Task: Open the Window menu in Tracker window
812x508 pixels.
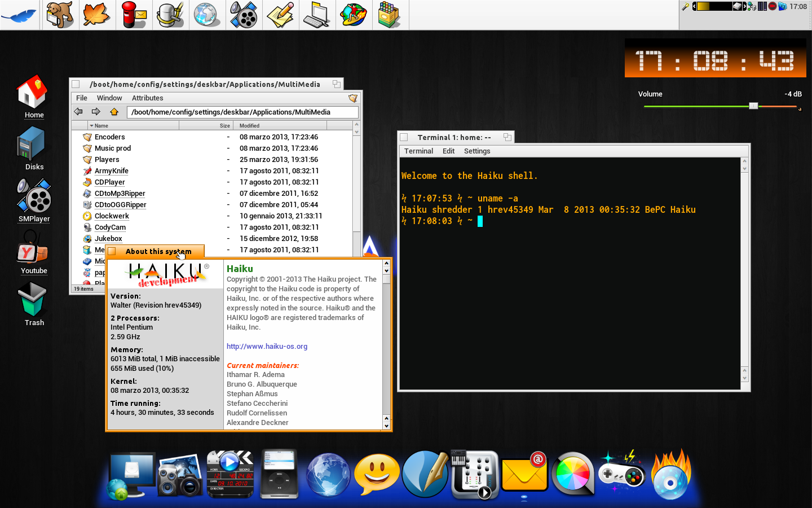Action: pos(109,98)
